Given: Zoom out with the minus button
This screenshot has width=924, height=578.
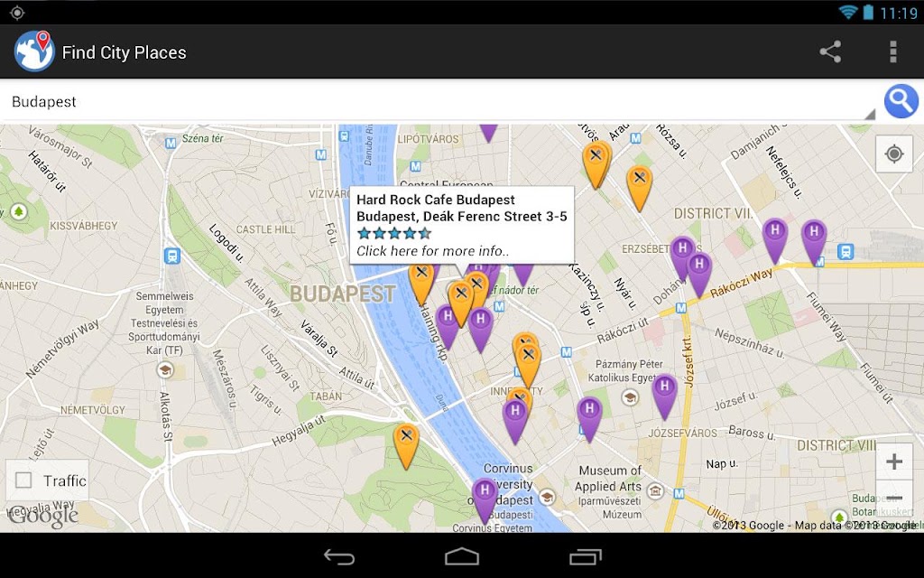Looking at the screenshot, I should pyautogui.click(x=894, y=498).
